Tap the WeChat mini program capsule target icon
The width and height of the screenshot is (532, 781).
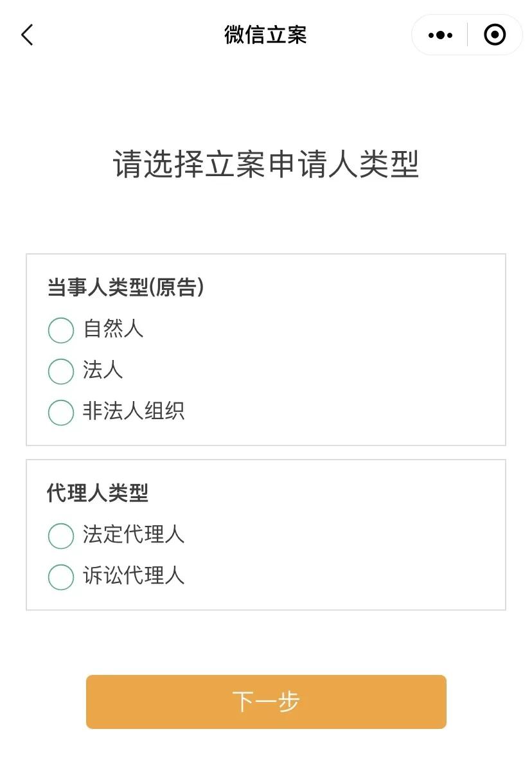click(x=495, y=35)
